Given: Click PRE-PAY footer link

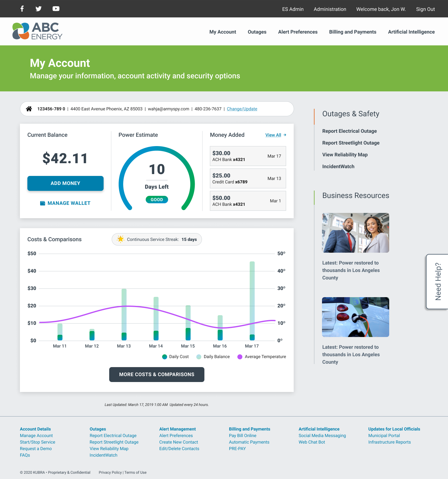Looking at the screenshot, I should tap(237, 449).
